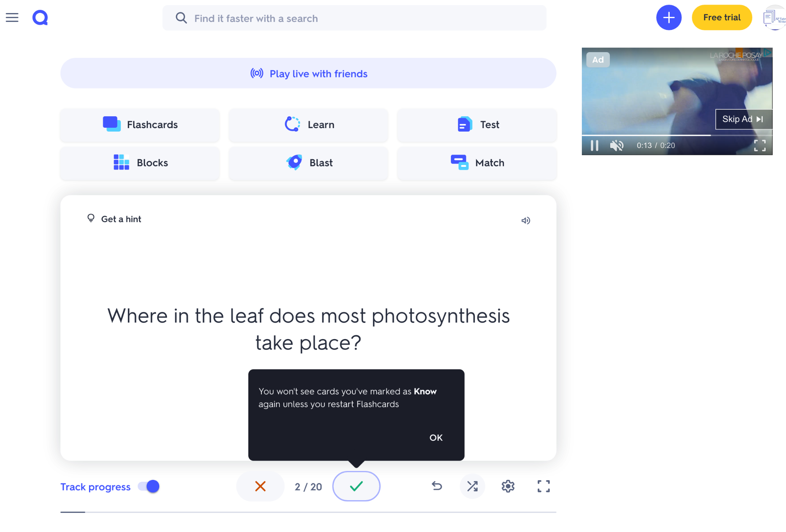Open flashcard settings gear
Image resolution: width=786 pixels, height=532 pixels.
coord(508,486)
